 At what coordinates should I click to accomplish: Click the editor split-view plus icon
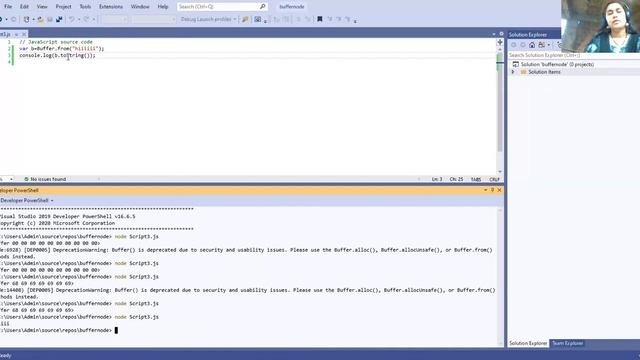(x=500, y=42)
